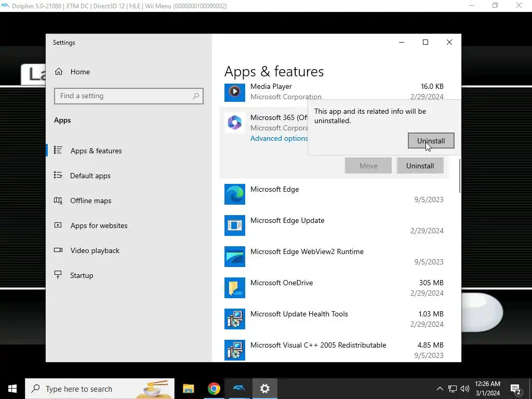Open the volume tray icon
532x399 pixels.
click(465, 389)
